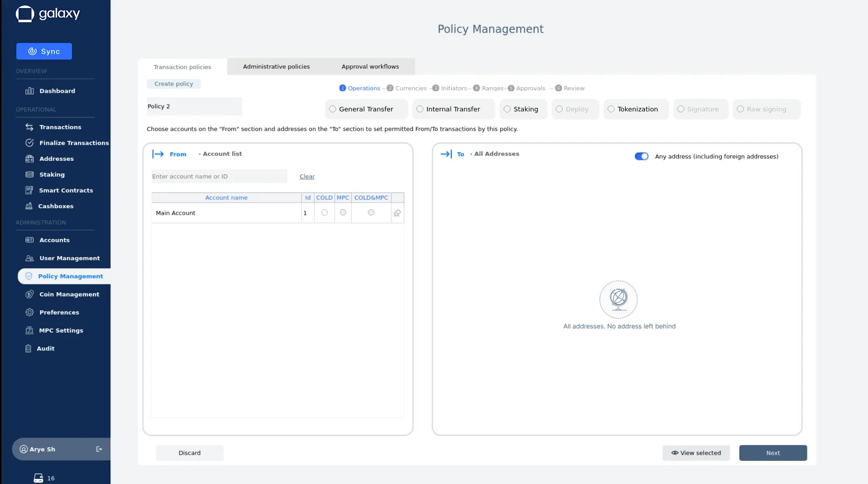
Task: Click the Main Account name cell
Action: coord(226,213)
